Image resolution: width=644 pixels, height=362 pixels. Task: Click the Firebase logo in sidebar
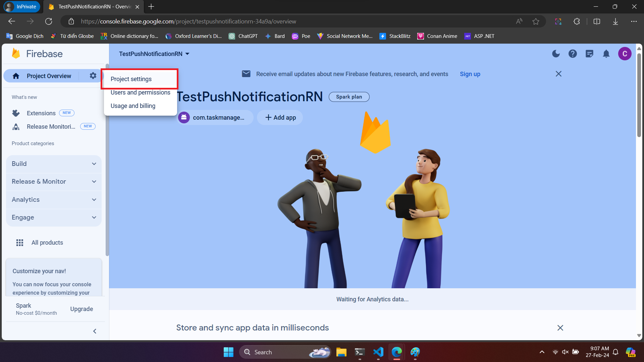(x=37, y=54)
